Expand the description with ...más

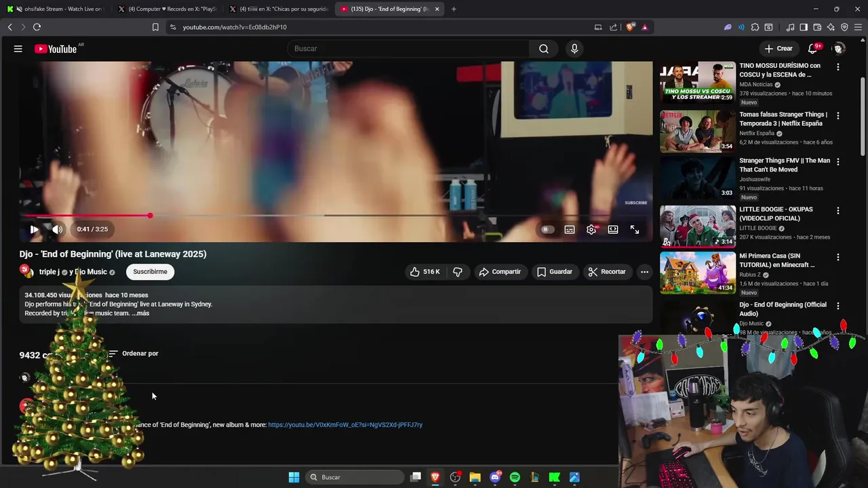coord(140,313)
